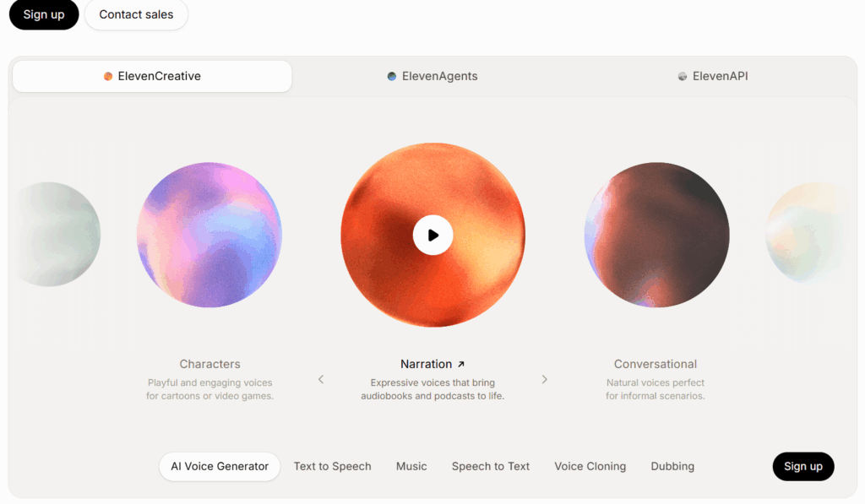
Task: Select the Voice Cloning tab
Action: pyautogui.click(x=590, y=467)
